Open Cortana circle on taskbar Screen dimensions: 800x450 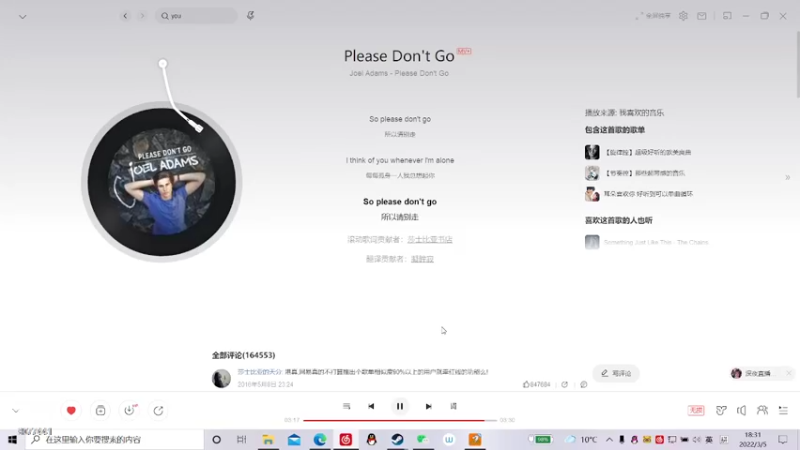[216, 439]
